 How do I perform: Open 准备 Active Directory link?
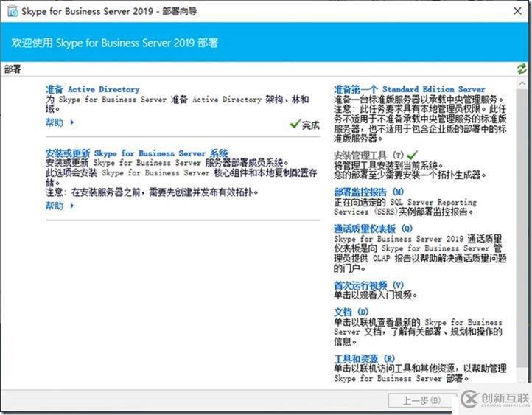click(x=93, y=89)
